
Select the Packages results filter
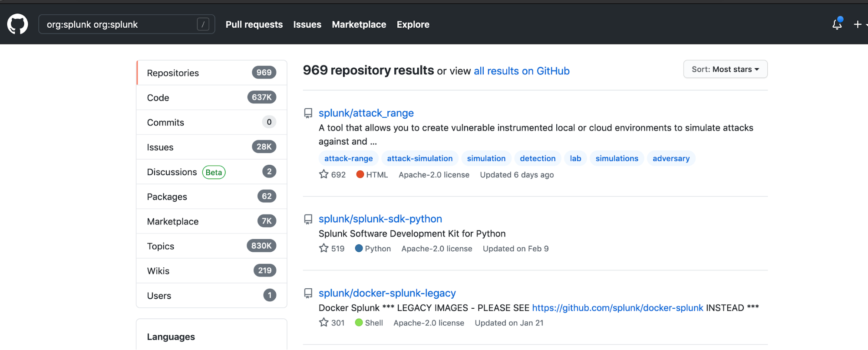(211, 197)
